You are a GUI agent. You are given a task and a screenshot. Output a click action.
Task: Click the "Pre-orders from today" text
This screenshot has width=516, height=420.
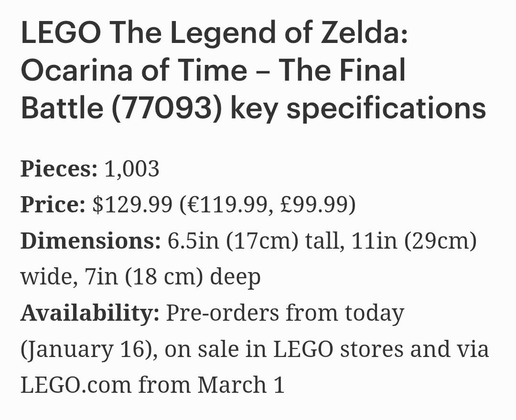tap(285, 313)
